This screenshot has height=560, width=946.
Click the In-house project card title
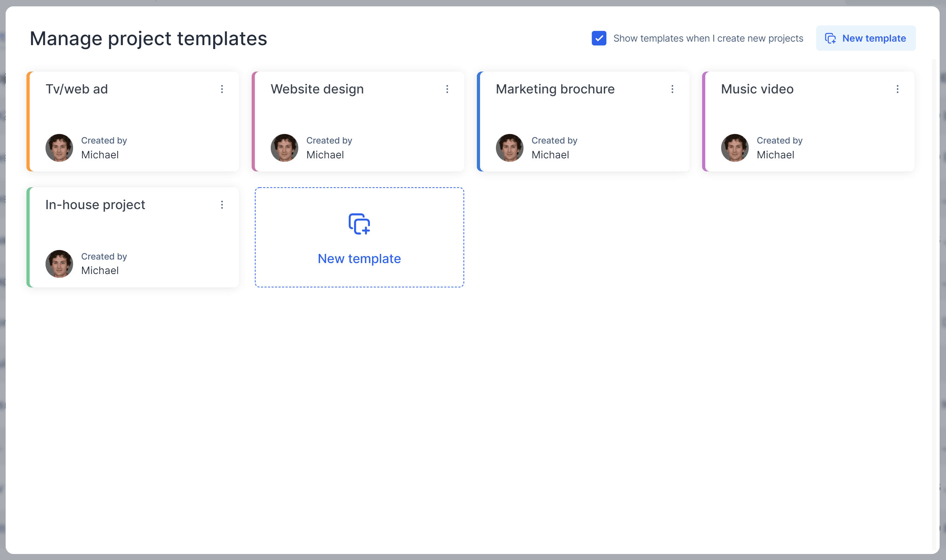[95, 205]
